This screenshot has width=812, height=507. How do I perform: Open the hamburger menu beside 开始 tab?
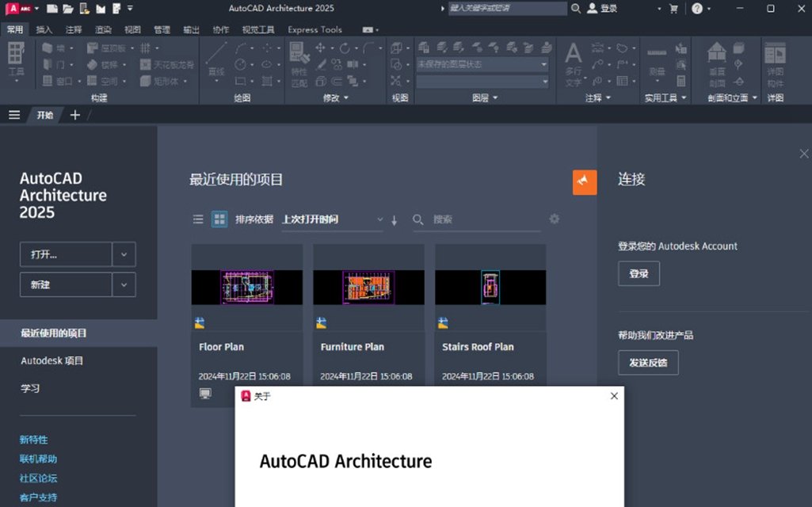tap(14, 115)
